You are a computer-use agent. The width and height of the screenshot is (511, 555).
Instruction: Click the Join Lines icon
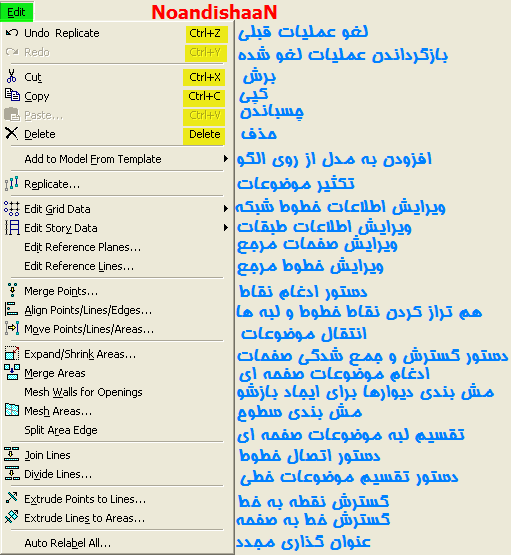(12, 454)
